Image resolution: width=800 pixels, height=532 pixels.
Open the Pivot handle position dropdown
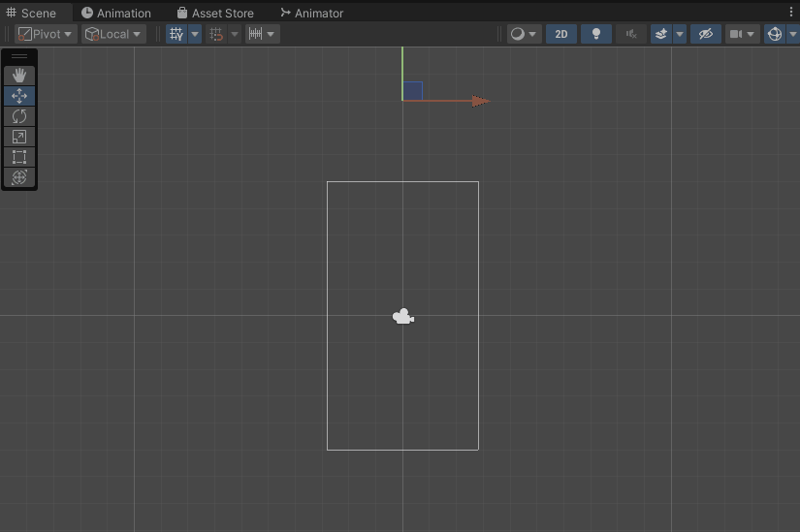[46, 34]
